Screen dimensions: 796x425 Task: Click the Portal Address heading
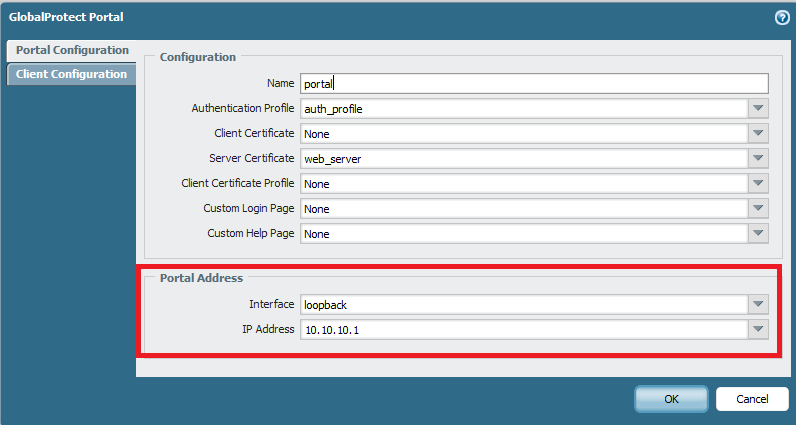(x=202, y=278)
